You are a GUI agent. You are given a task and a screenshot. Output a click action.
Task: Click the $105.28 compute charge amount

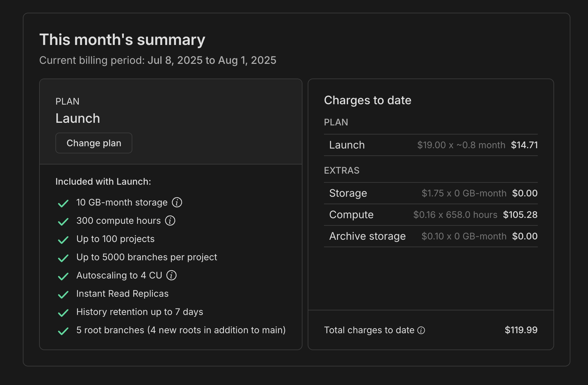coord(520,215)
